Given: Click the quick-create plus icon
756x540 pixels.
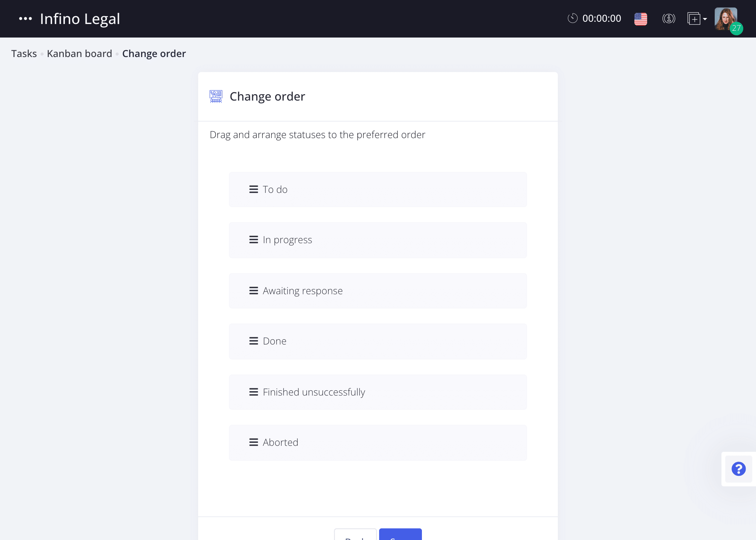Looking at the screenshot, I should tap(694, 19).
